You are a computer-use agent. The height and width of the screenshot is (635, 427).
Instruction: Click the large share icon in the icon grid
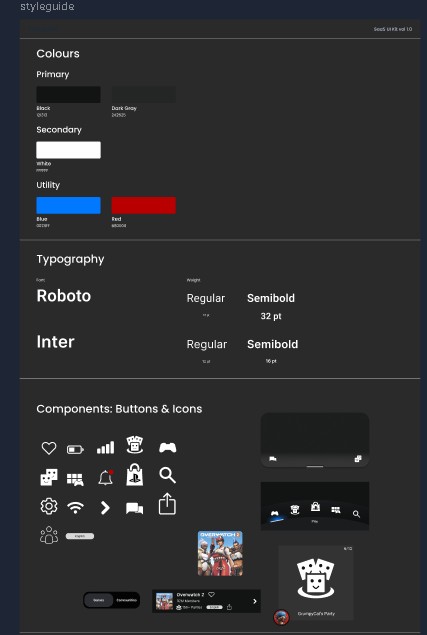point(167,504)
